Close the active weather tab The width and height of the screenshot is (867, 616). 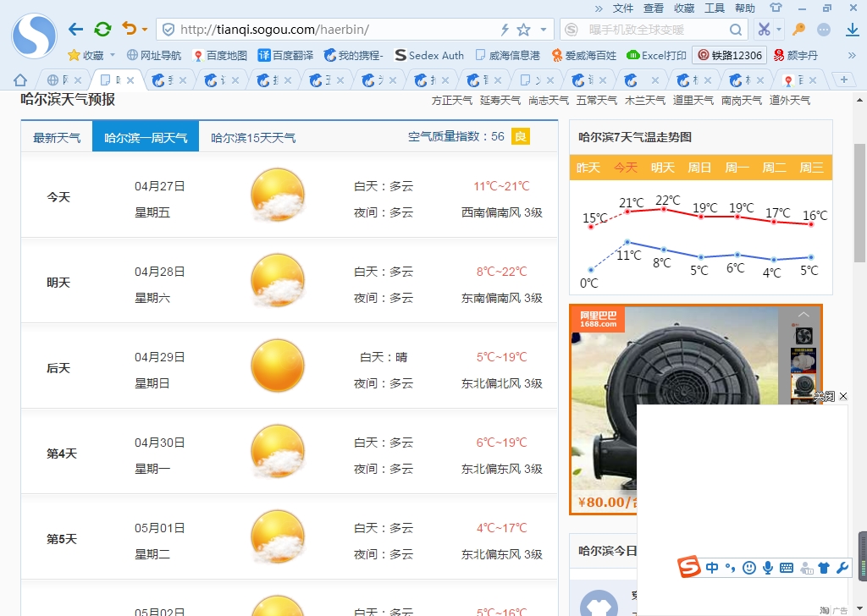[x=130, y=80]
